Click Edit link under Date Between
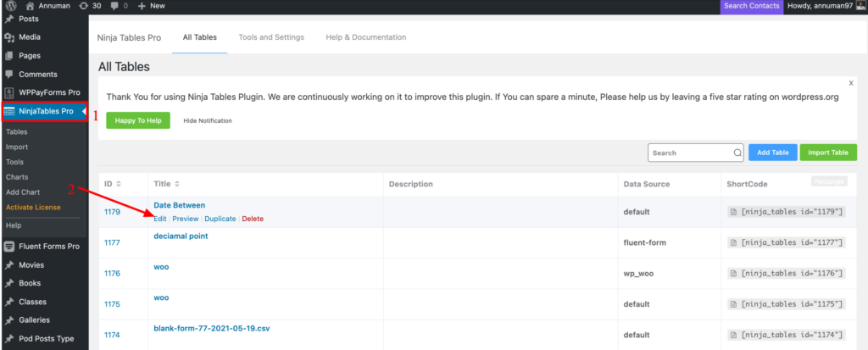The height and width of the screenshot is (350, 868). tap(160, 219)
